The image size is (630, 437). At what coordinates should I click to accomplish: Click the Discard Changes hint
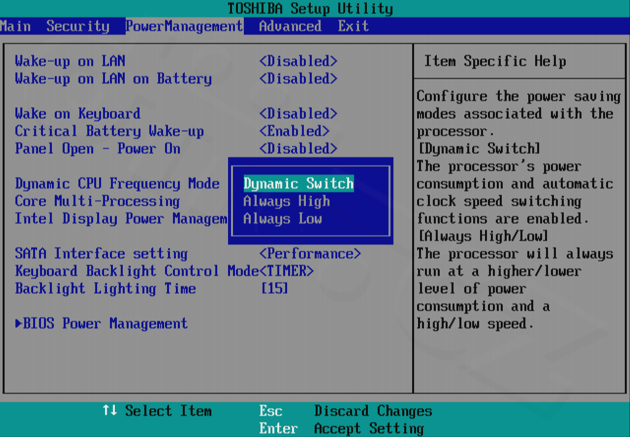pos(373,411)
